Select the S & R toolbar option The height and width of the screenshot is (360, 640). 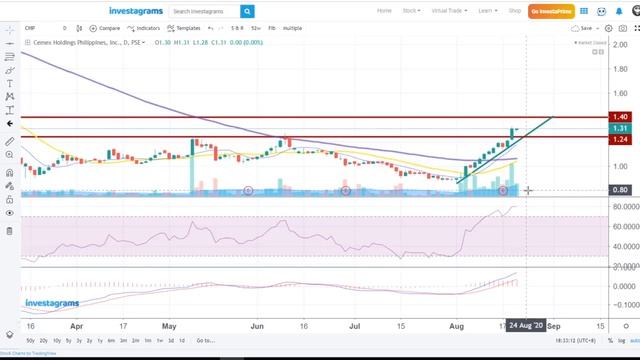[237, 28]
